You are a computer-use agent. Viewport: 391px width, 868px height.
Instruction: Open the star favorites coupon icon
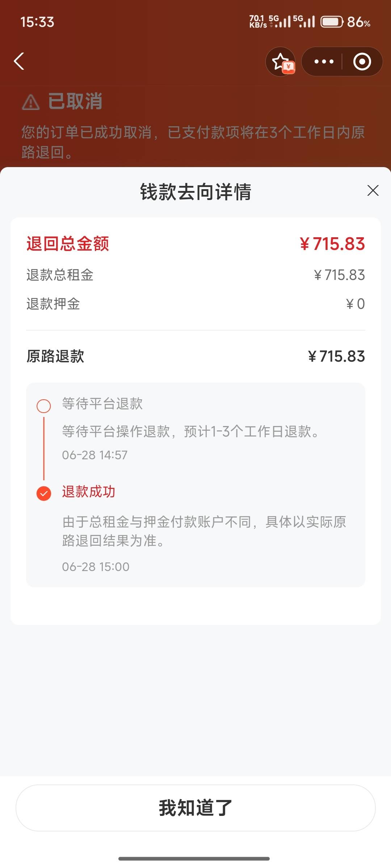click(281, 61)
